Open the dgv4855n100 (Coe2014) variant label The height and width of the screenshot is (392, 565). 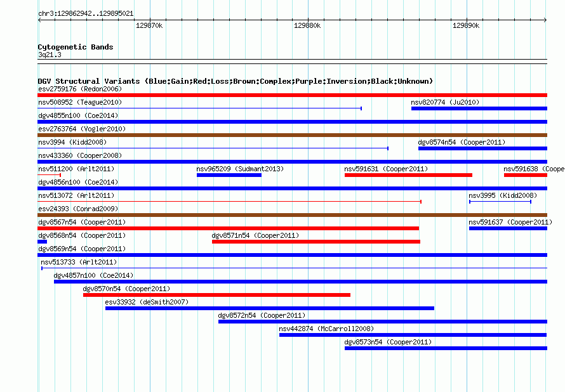pos(78,115)
